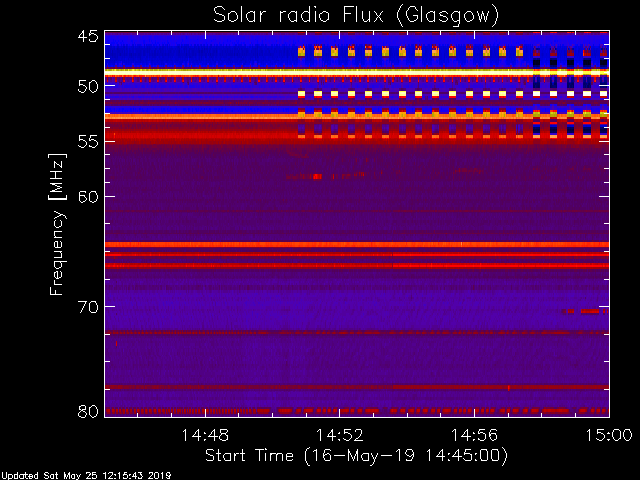
Task: Select the 14:56 time axis label
Action: point(474,435)
